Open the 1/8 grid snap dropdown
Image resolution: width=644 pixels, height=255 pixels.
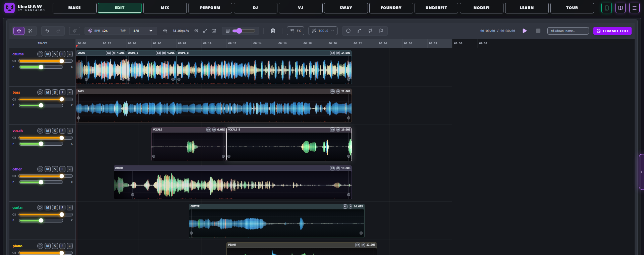143,31
